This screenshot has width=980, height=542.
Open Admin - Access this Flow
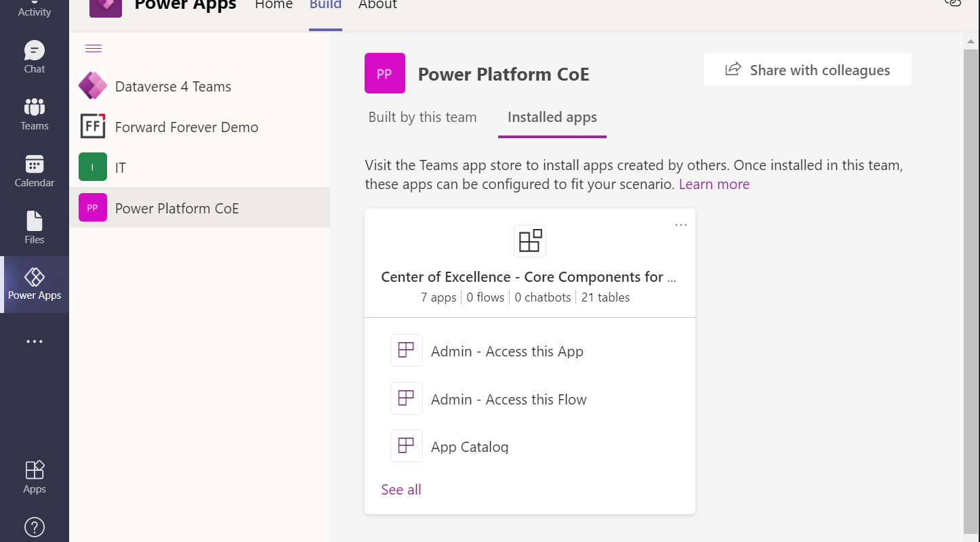point(509,400)
